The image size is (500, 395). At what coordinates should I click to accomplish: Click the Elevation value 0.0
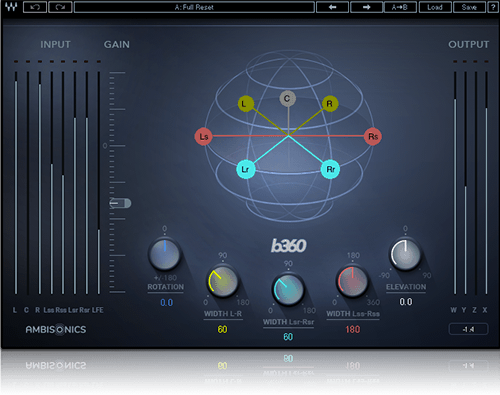click(406, 302)
